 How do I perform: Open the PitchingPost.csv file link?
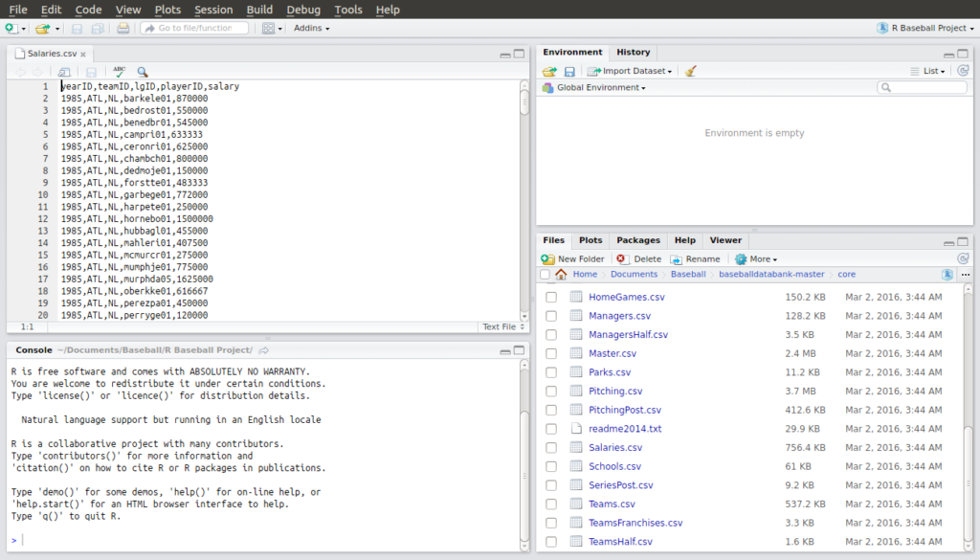[624, 410]
